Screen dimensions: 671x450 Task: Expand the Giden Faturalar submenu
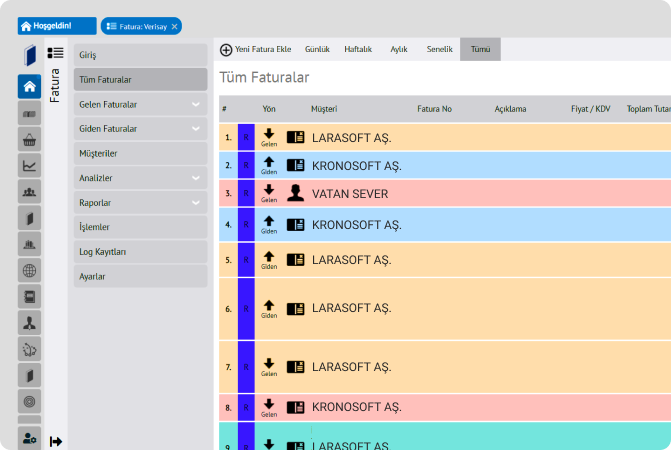click(196, 129)
